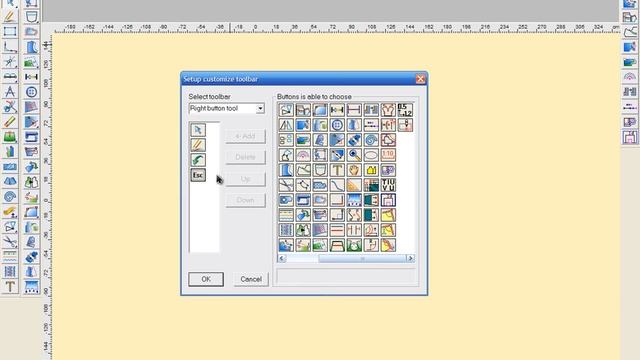Viewport: 640px width, 360px height.
Task: Choose the 0.5/12 numbers icon in button grid
Action: click(405, 110)
